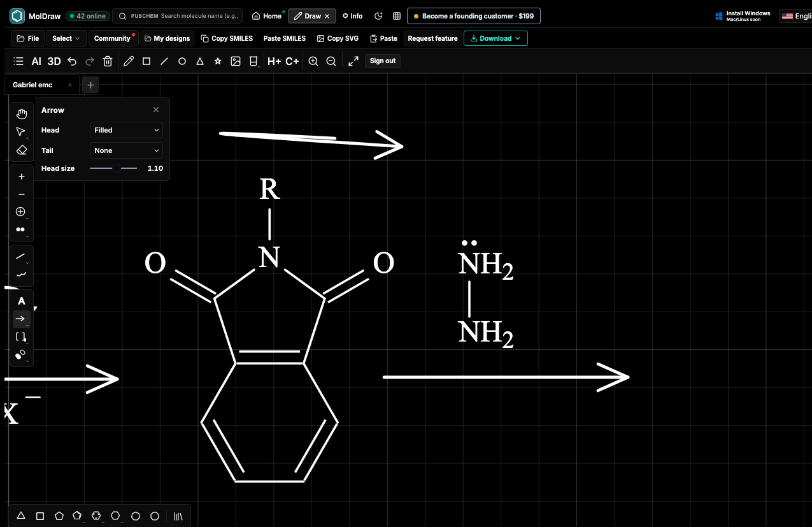Toggle the canvas grid icon
The image size is (812, 527).
coord(397,16)
